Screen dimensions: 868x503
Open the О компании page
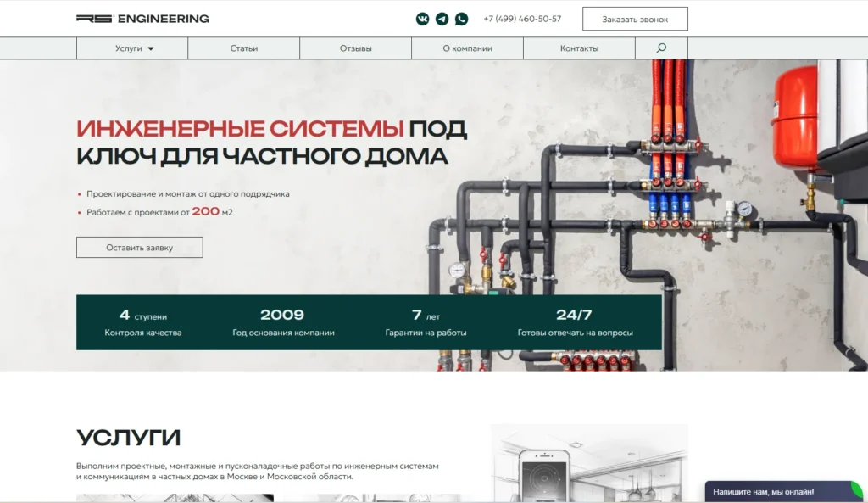466,48
